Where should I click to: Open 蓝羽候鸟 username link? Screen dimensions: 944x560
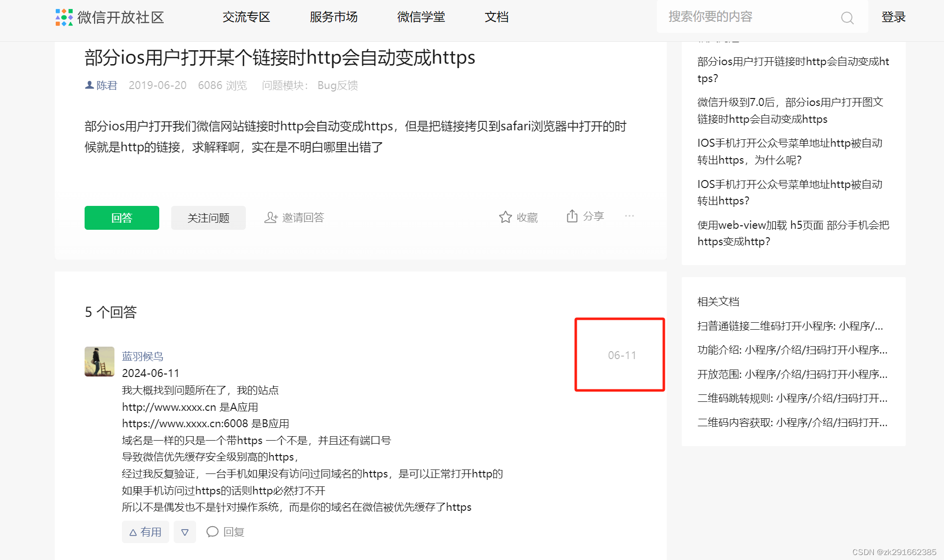coord(143,357)
